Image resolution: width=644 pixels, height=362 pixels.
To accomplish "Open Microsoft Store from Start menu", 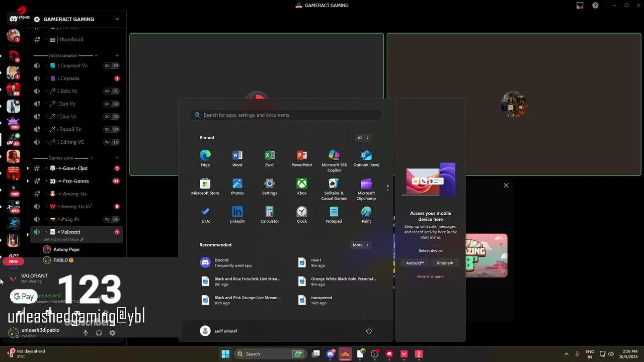I will 205,187.
